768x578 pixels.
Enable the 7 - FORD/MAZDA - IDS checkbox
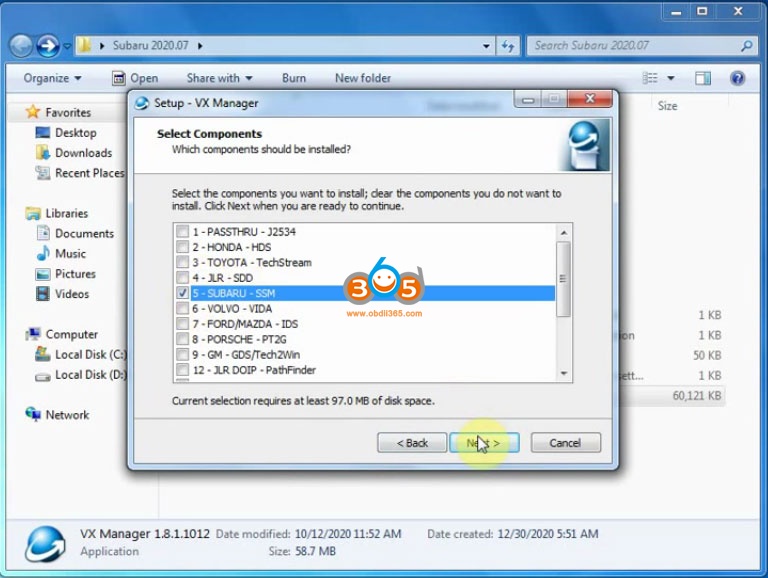(x=182, y=324)
